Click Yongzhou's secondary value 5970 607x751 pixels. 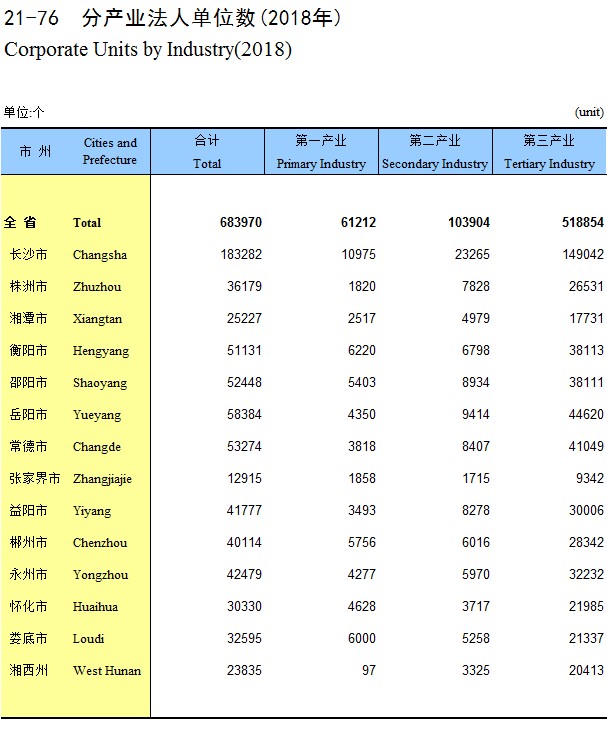pyautogui.click(x=476, y=575)
